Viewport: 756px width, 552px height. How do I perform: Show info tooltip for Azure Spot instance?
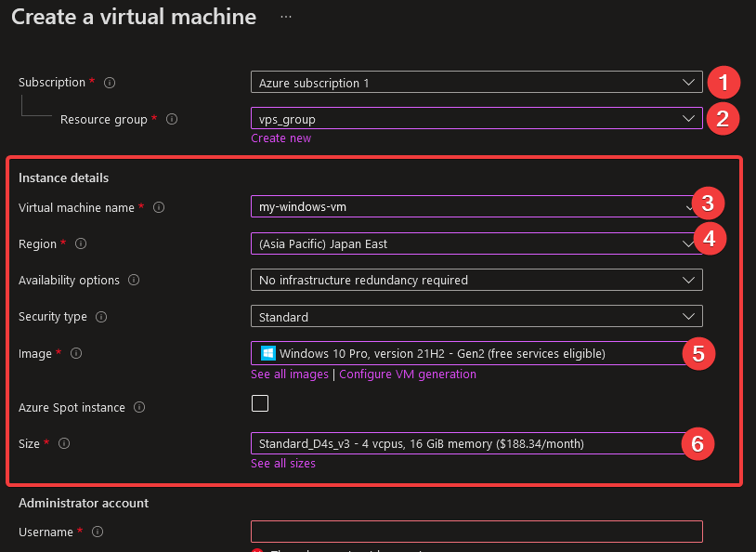pos(139,407)
